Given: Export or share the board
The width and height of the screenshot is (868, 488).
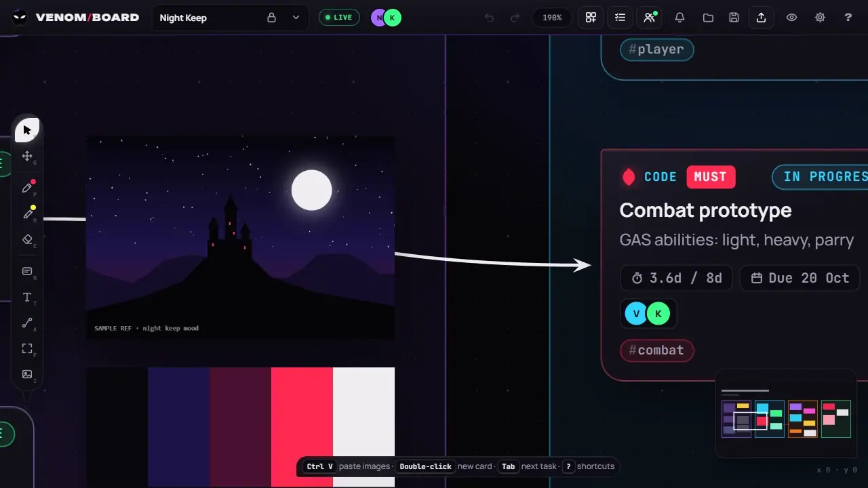Looking at the screenshot, I should point(761,18).
